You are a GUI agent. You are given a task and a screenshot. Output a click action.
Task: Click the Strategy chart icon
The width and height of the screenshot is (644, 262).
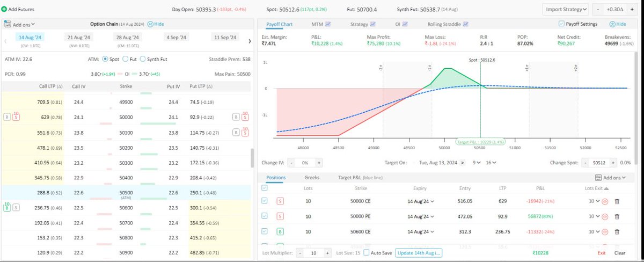[x=373, y=24]
